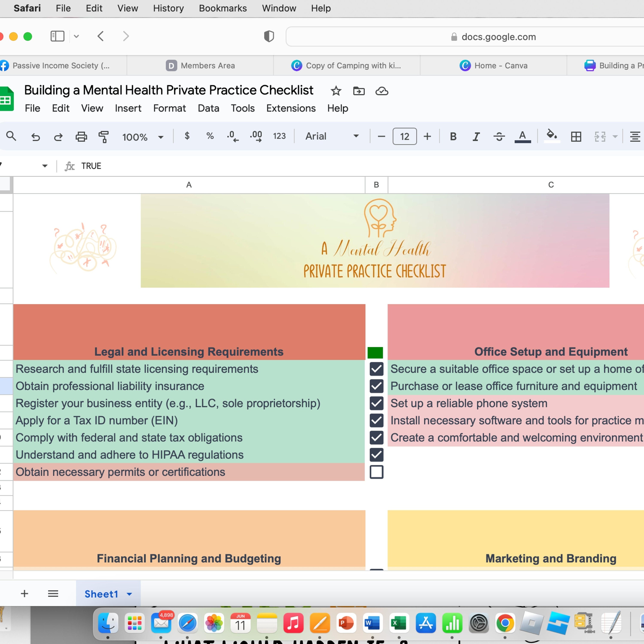This screenshot has width=644, height=644.
Task: Click the privacy shield icon
Action: click(269, 36)
